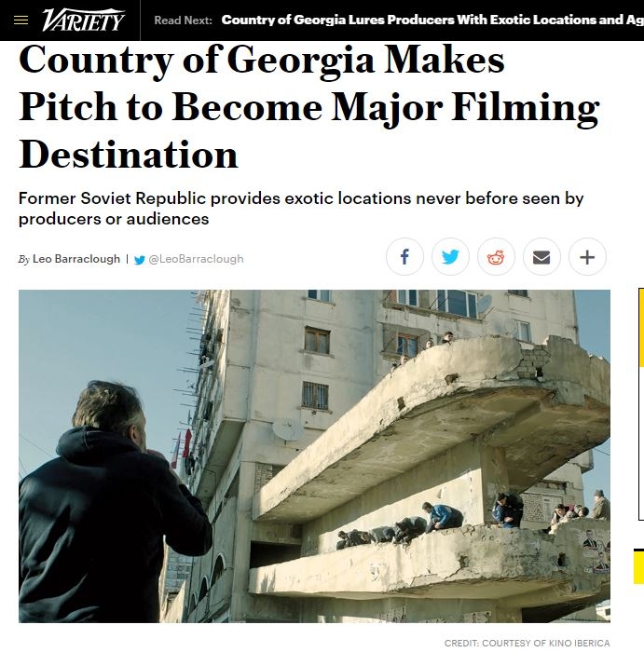Share article on Twitter
The height and width of the screenshot is (652, 644).
[x=450, y=256]
